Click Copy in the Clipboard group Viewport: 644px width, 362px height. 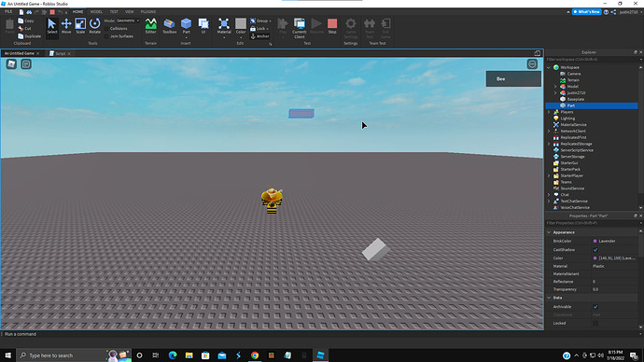pos(26,21)
